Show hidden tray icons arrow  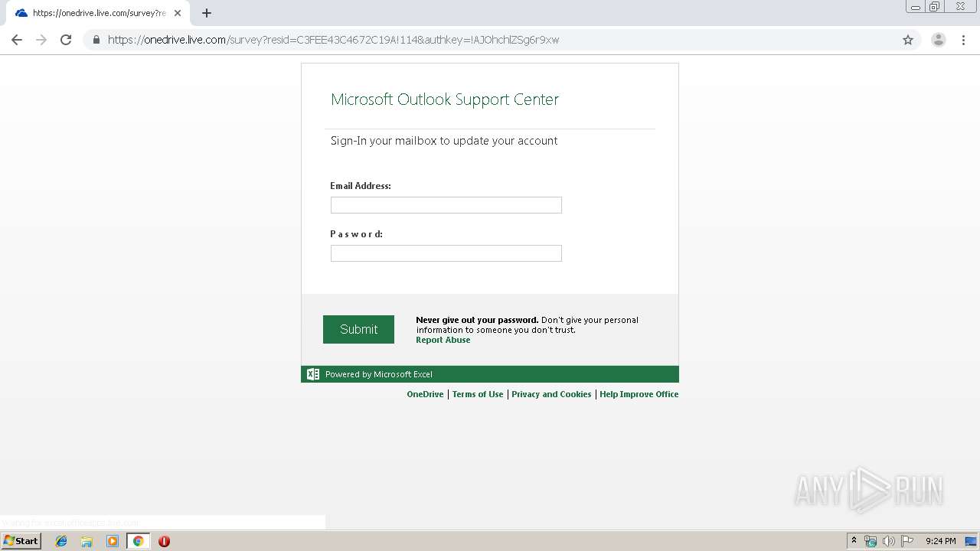coord(854,541)
